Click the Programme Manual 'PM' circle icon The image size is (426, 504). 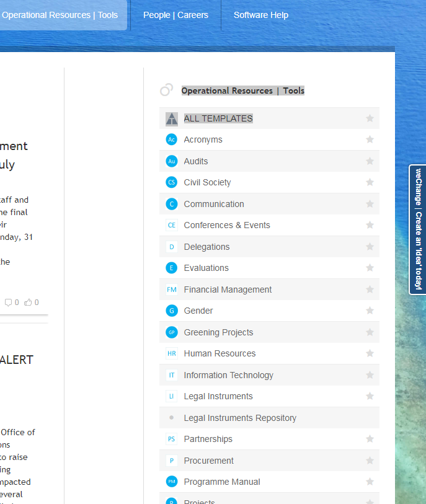pyautogui.click(x=172, y=482)
